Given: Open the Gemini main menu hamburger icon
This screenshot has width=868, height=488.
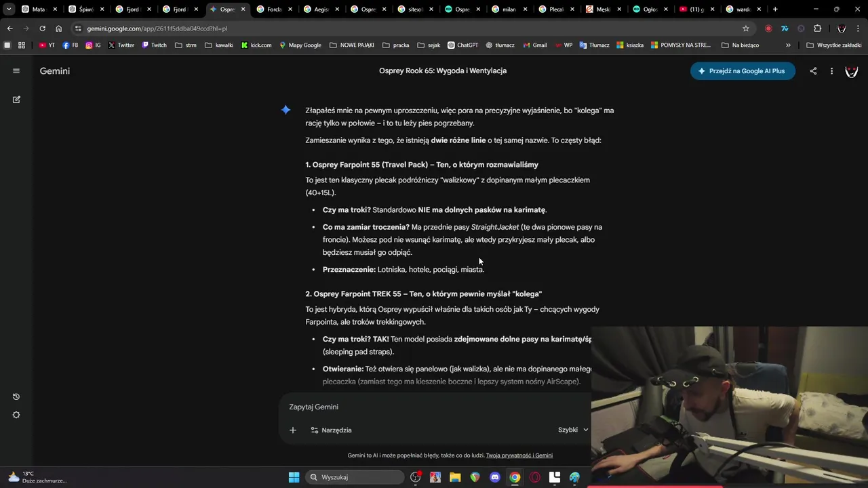Looking at the screenshot, I should click(x=16, y=70).
